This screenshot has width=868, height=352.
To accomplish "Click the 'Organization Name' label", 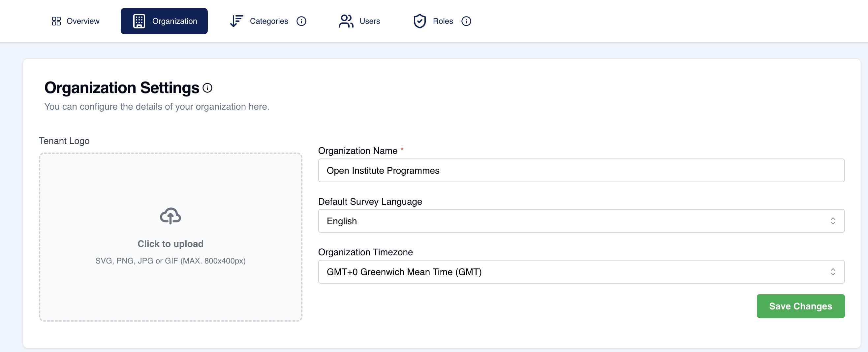I will point(357,151).
